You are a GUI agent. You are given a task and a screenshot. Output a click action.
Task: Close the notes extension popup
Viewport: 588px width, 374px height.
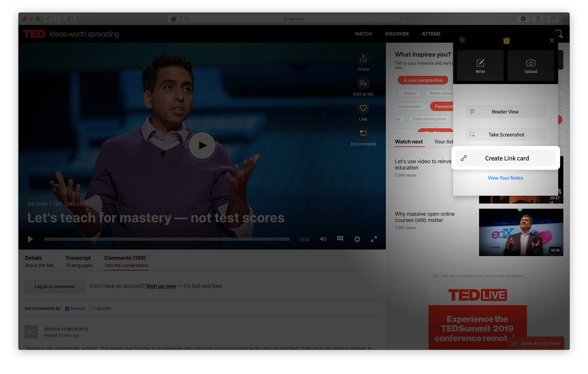point(552,40)
